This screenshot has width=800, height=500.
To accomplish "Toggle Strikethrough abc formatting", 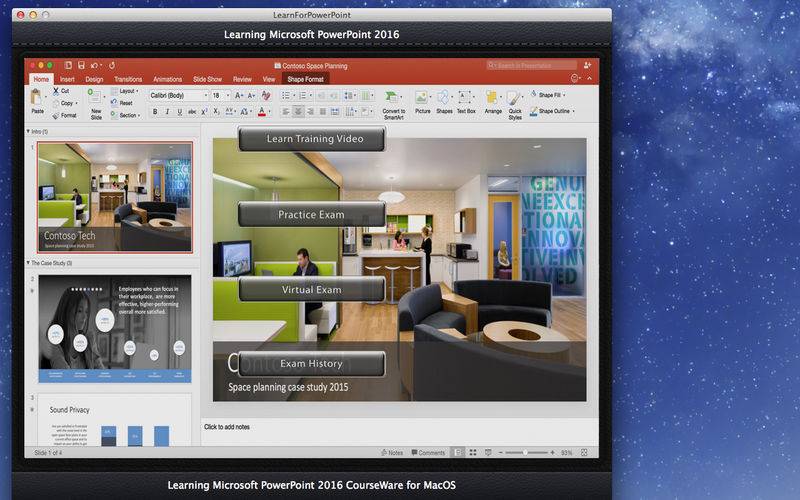I will 192,112.
